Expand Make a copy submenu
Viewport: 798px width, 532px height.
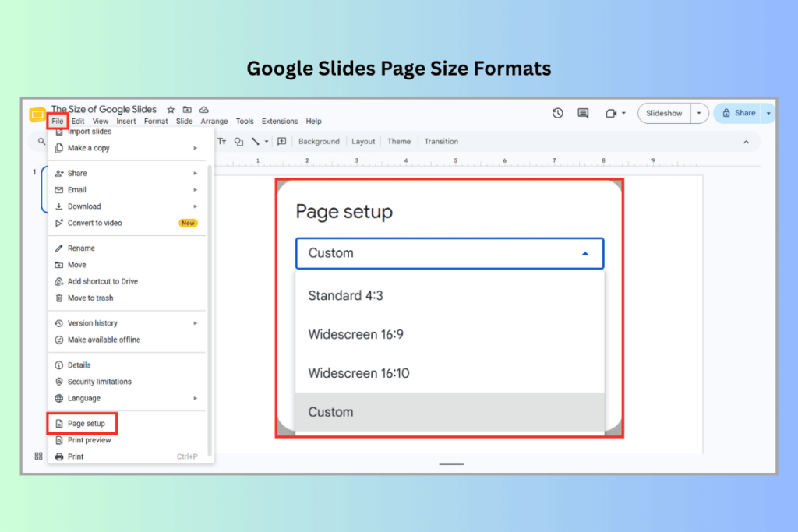(127, 148)
